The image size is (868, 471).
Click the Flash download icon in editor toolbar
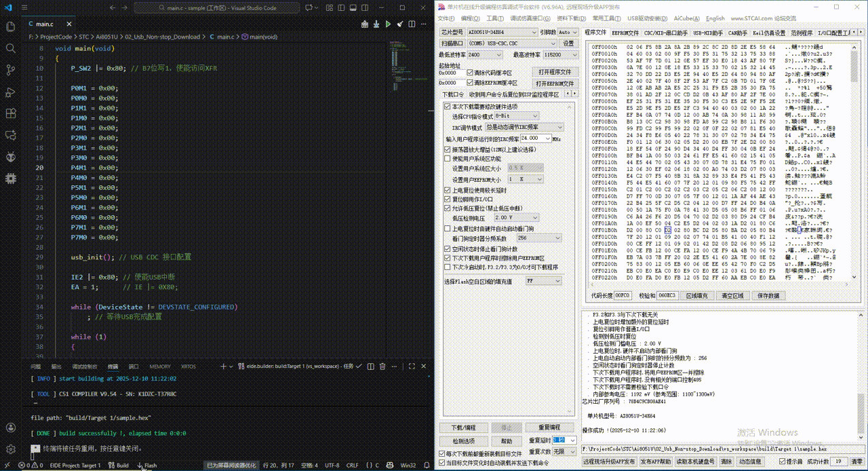(376, 23)
